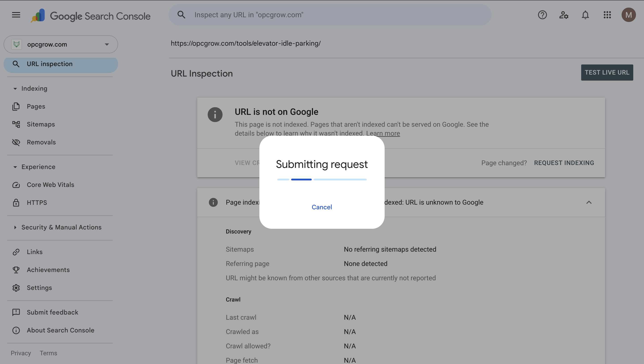Click the Crawl section heading
Viewport: 644px width, 364px height.
tap(233, 300)
